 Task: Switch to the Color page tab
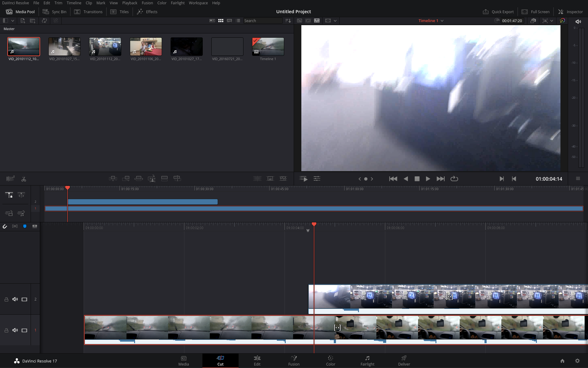coord(330,361)
